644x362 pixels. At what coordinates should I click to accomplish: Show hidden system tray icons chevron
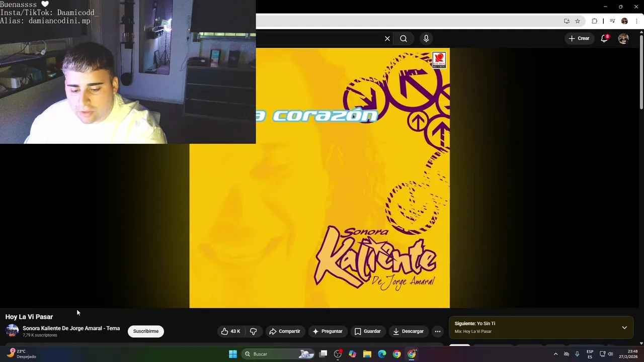click(x=555, y=354)
